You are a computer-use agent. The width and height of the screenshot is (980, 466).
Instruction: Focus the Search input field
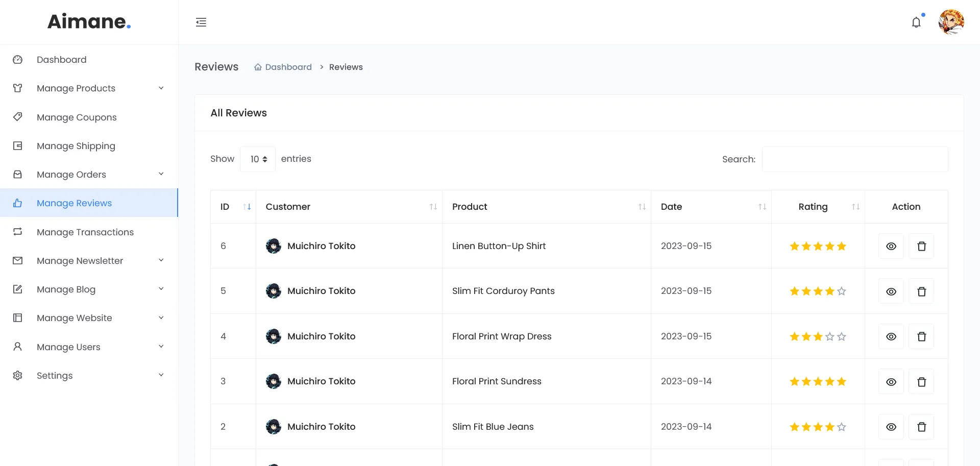tap(855, 159)
